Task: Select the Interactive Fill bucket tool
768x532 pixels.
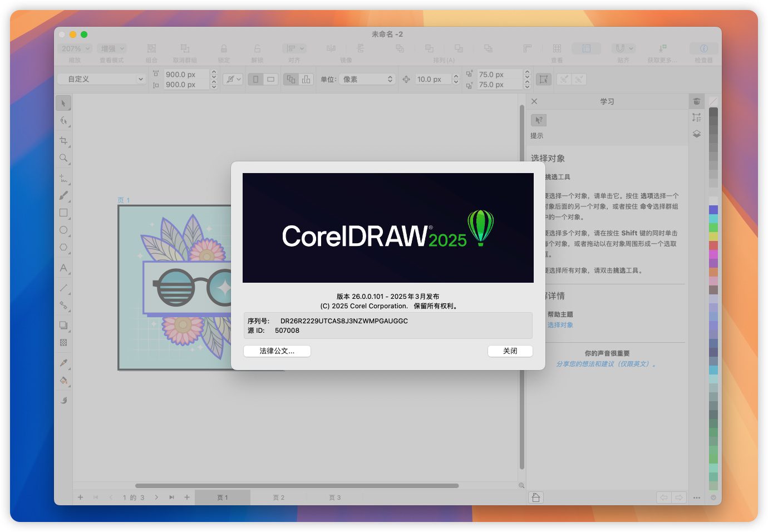Action: [63, 381]
